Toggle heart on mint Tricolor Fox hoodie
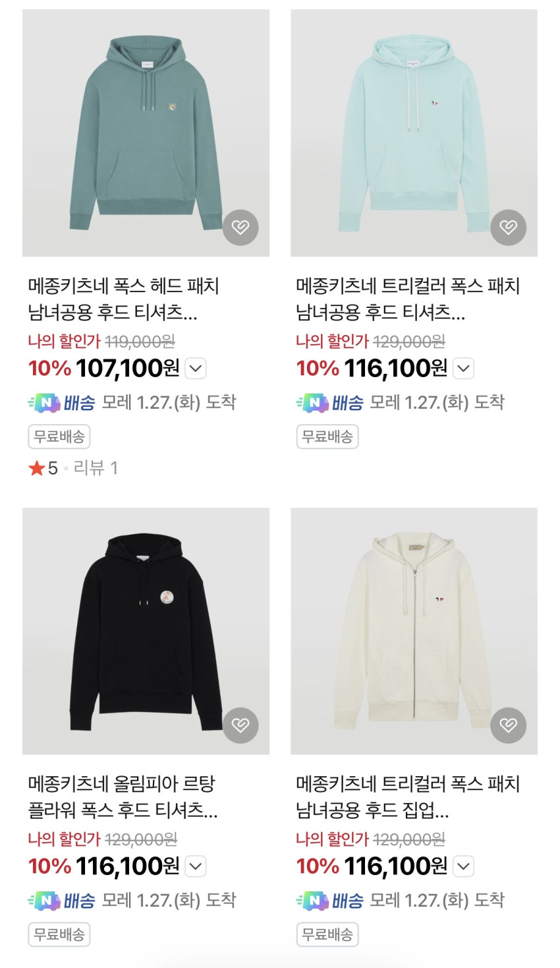 508,227
